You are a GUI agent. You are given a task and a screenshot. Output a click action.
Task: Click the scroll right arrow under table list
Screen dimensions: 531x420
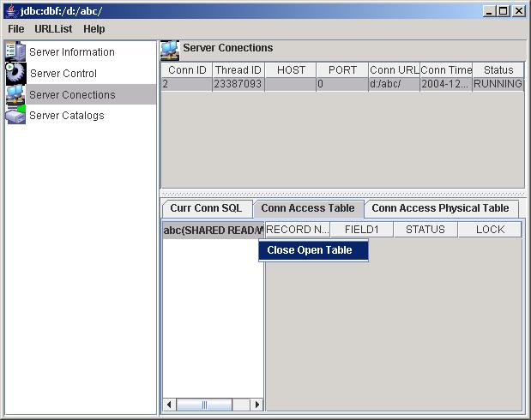click(x=257, y=405)
